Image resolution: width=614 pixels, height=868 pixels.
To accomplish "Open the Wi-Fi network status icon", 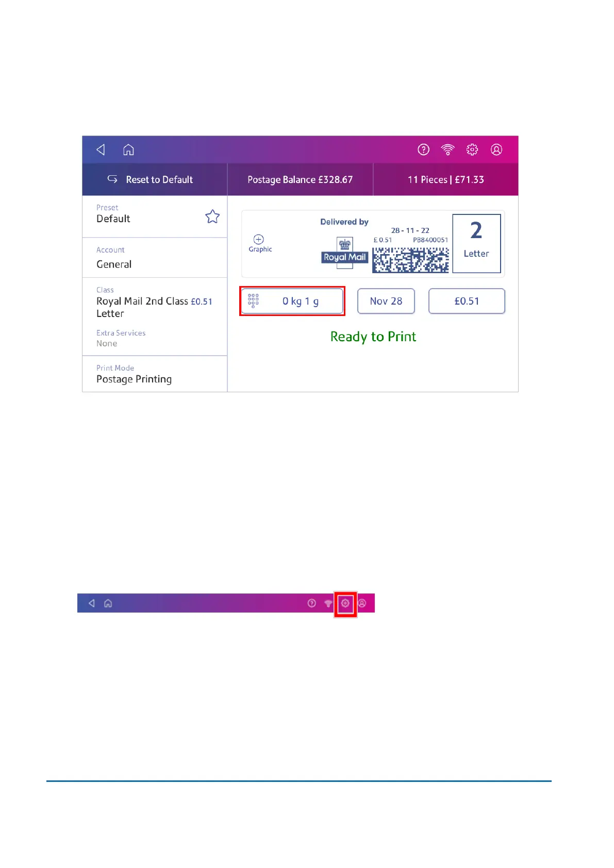I will click(448, 149).
